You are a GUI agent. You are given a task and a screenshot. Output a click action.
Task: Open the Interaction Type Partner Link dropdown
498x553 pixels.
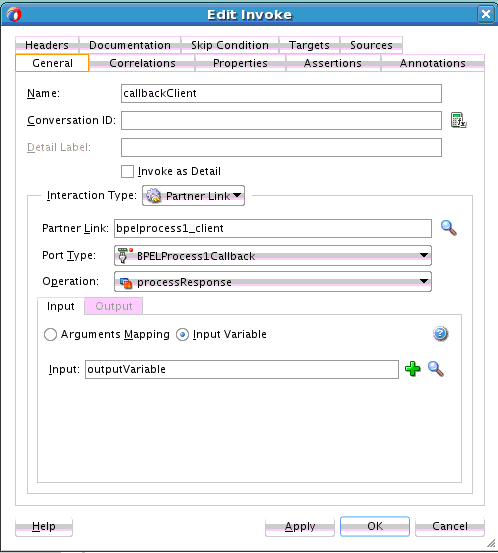[193, 196]
